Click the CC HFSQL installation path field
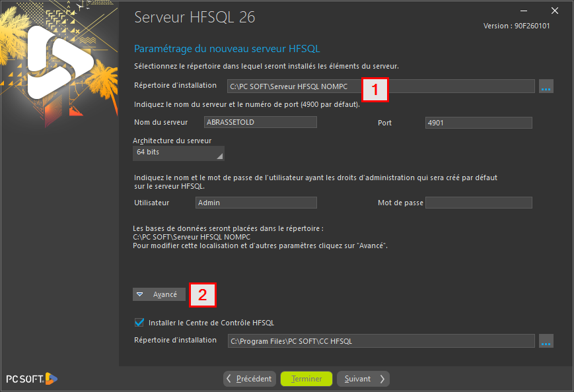Screen dimensions: 574x392 (380, 341)
